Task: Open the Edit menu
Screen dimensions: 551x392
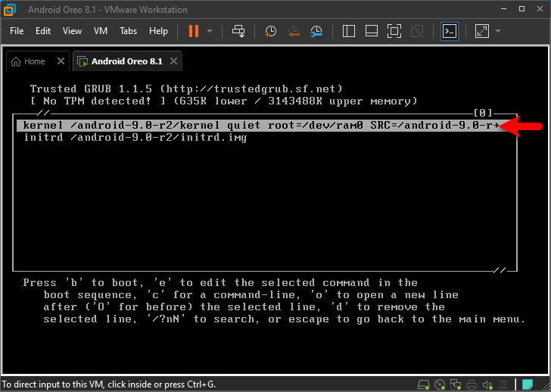Action: coord(43,31)
